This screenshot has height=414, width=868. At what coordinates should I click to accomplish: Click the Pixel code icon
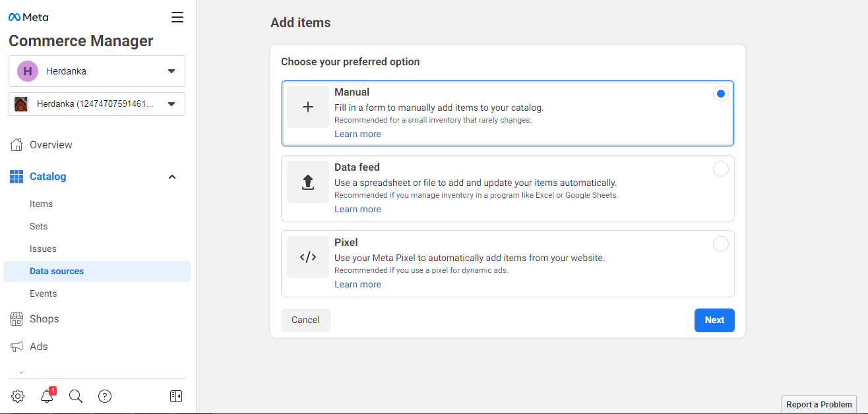pyautogui.click(x=307, y=257)
